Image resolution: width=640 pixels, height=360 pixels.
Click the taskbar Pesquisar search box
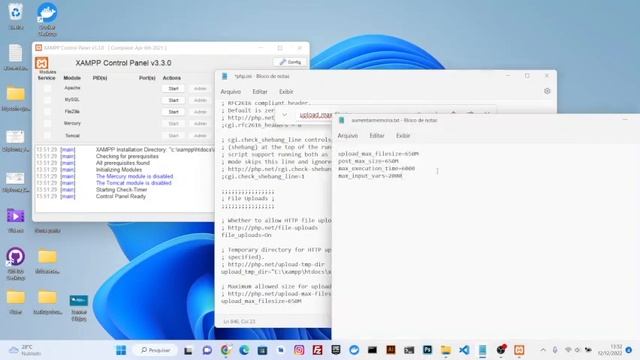155,350
